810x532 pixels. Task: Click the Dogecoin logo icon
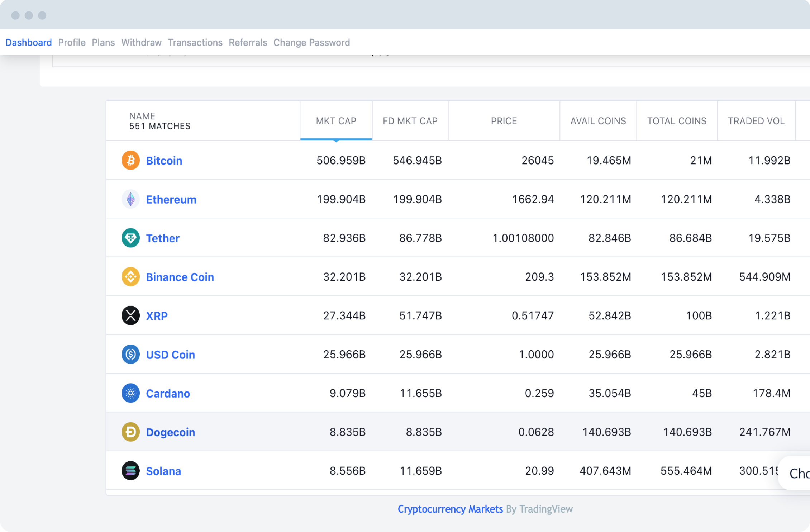coord(130,432)
